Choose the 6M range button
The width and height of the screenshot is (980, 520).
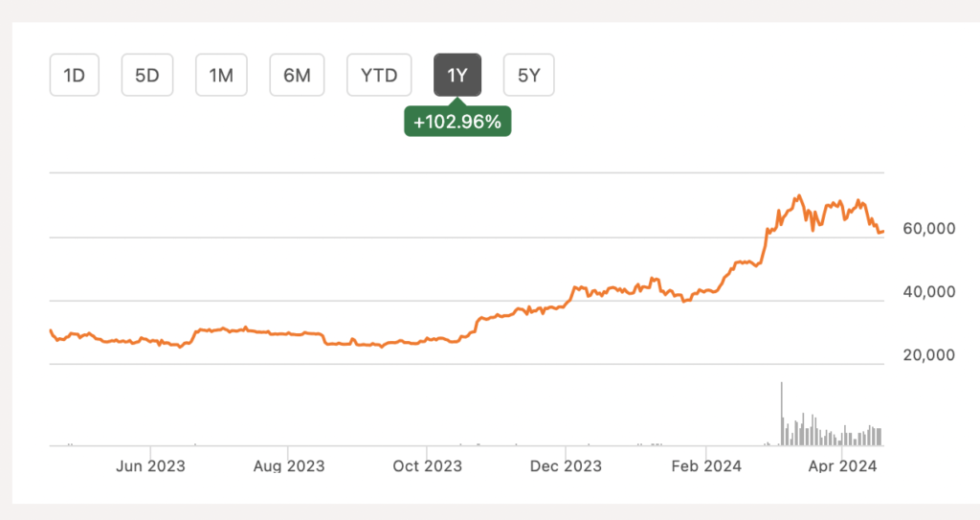[x=297, y=76]
